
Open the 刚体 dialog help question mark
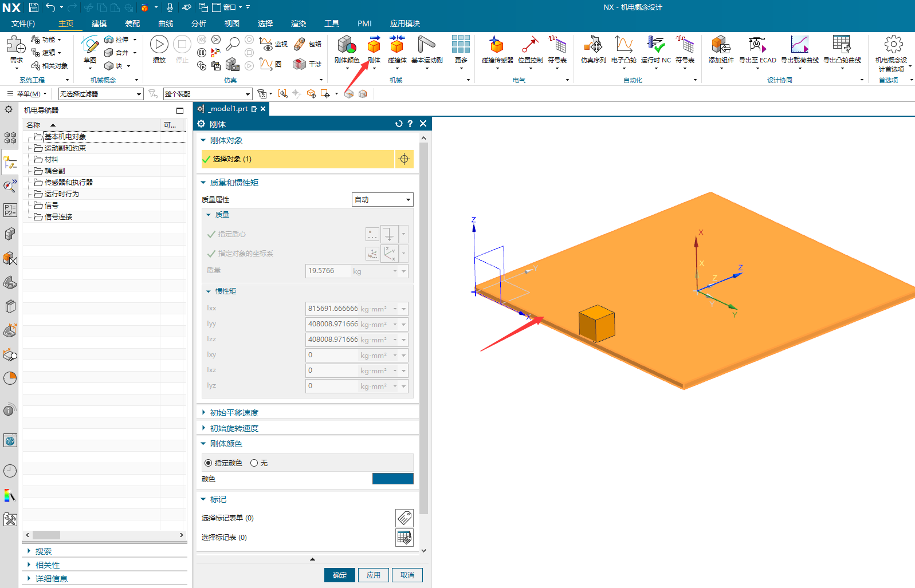410,124
